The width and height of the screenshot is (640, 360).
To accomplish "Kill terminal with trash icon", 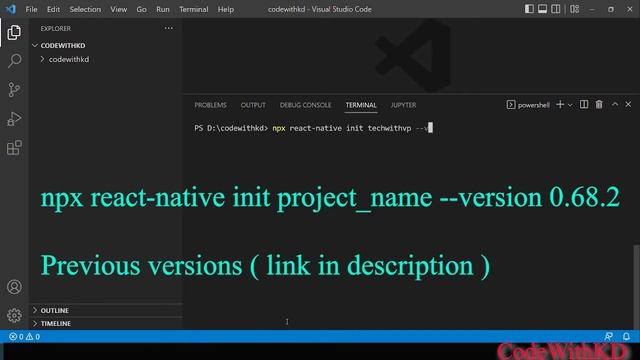I will coord(599,105).
